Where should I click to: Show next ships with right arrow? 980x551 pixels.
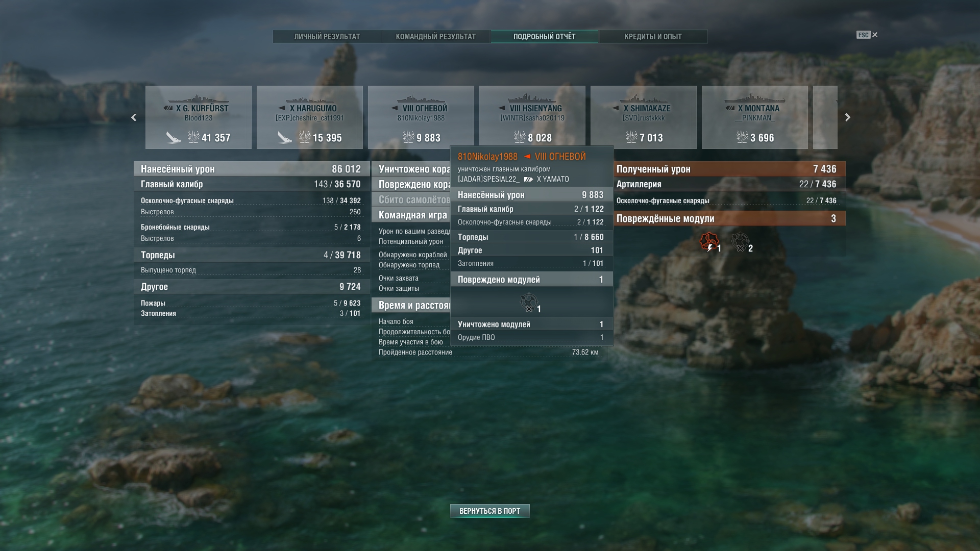tap(848, 117)
